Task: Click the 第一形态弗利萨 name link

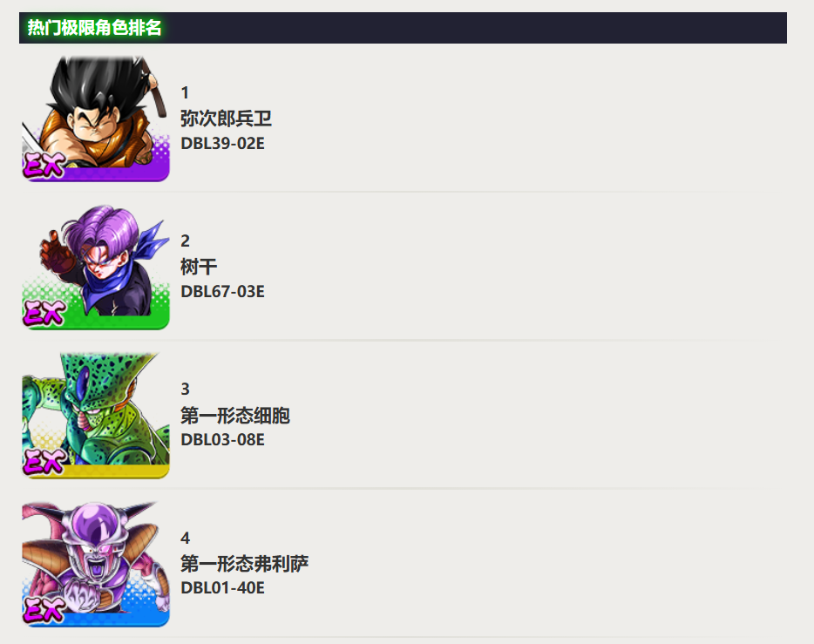Action: click(244, 564)
